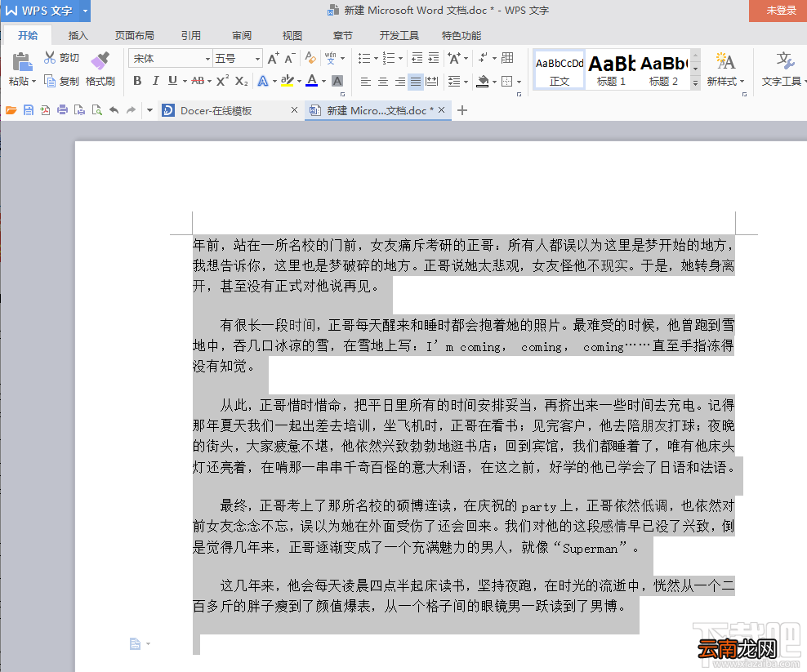Click the pinyin guide (wén 文) icon
807x672 pixels.
(331, 58)
